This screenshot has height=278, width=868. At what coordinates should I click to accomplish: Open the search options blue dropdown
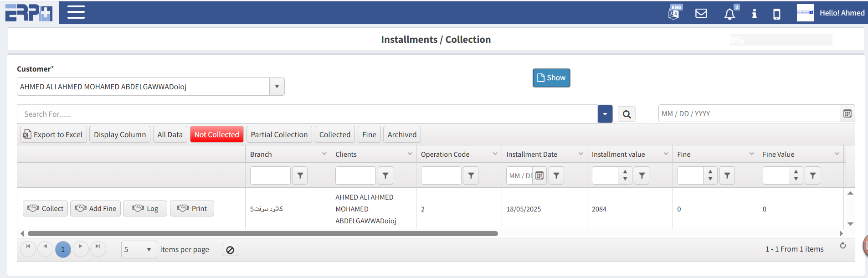click(x=605, y=114)
